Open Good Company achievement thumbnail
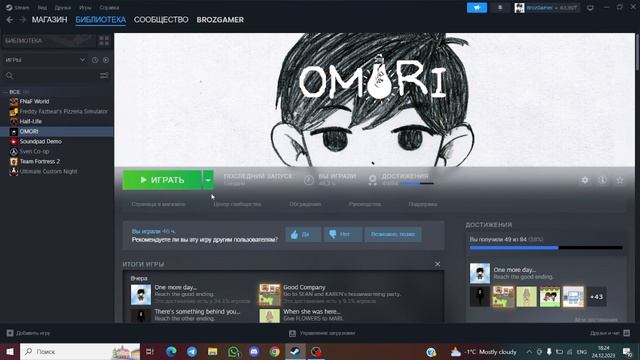Image resolution: width=640 pixels, height=360 pixels. point(270,295)
